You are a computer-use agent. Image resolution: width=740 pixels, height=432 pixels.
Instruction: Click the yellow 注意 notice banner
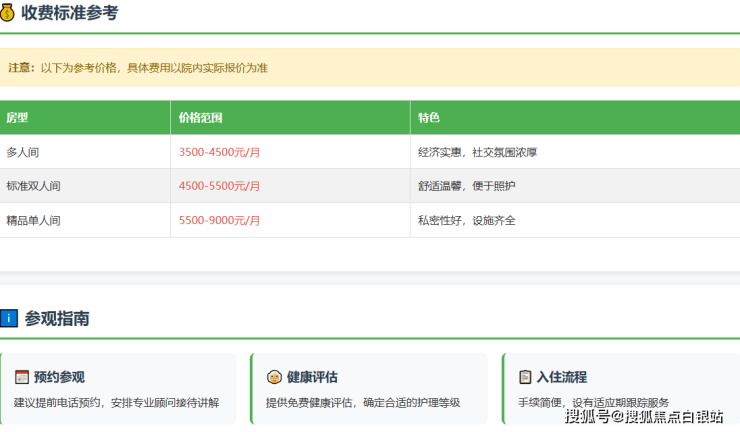tap(370, 68)
